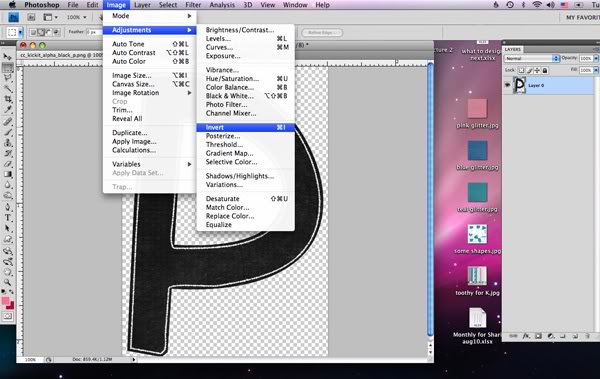The image size is (600, 379).
Task: Select the Brush tool
Action: click(8, 132)
